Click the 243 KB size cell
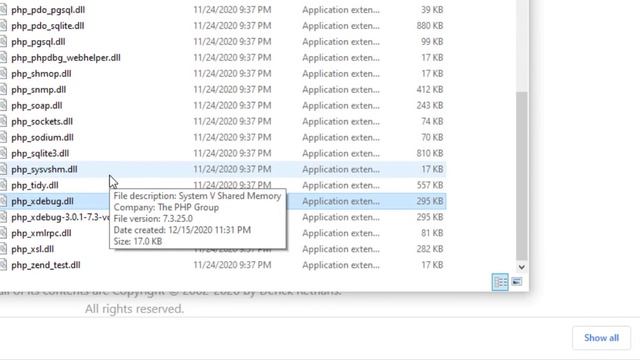Screen dimensions: 640x360 pyautogui.click(x=430, y=105)
